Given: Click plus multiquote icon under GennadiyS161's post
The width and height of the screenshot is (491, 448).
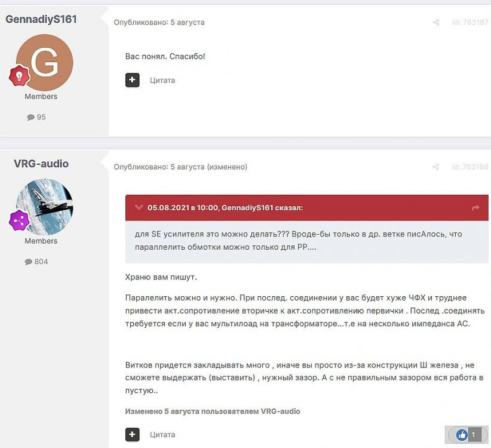Looking at the screenshot, I should [132, 80].
